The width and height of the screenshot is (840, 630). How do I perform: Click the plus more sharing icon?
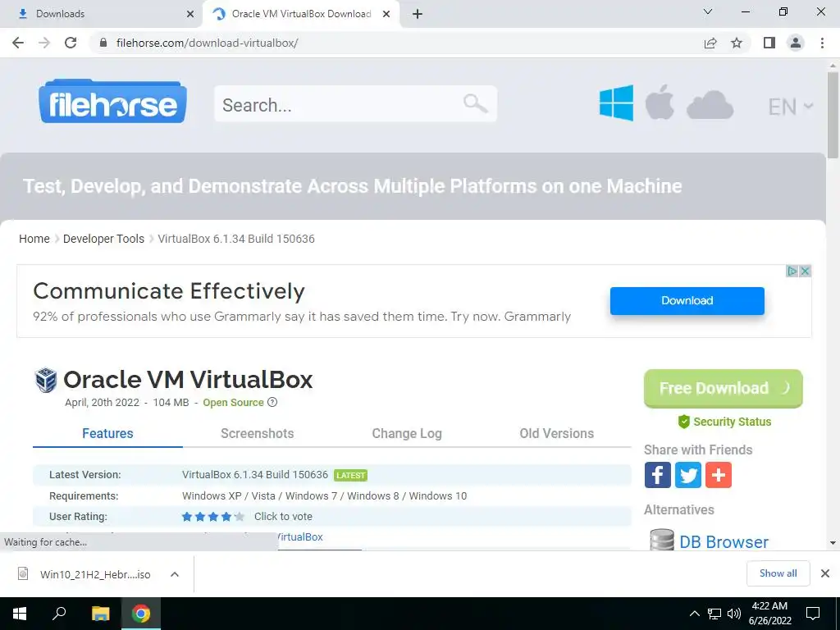point(719,475)
